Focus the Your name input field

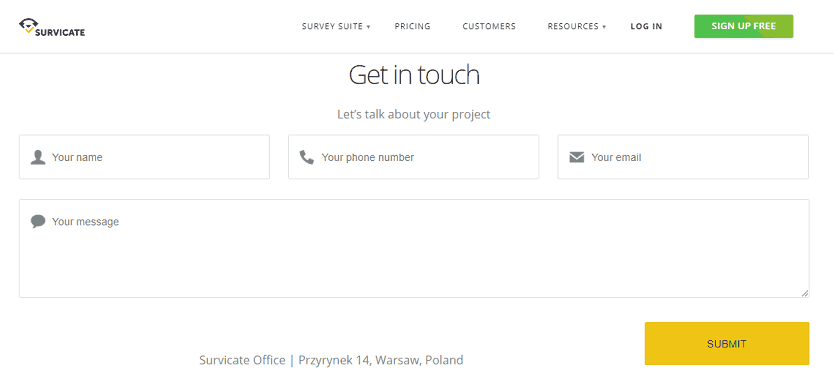click(145, 157)
